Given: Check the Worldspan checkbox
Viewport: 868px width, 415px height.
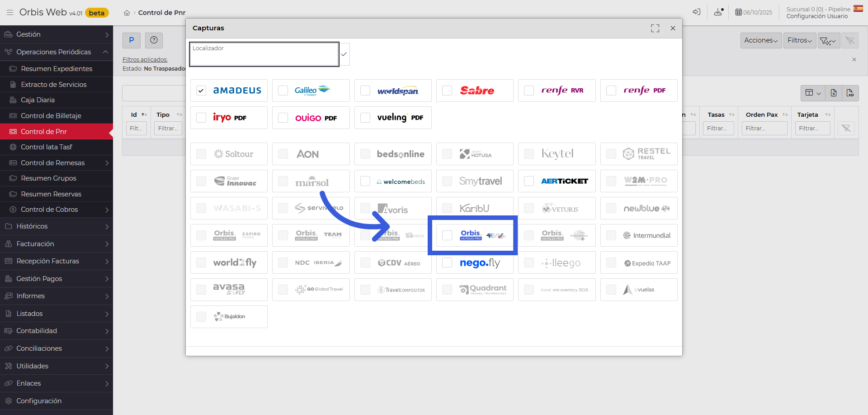Looking at the screenshot, I should [x=365, y=91].
